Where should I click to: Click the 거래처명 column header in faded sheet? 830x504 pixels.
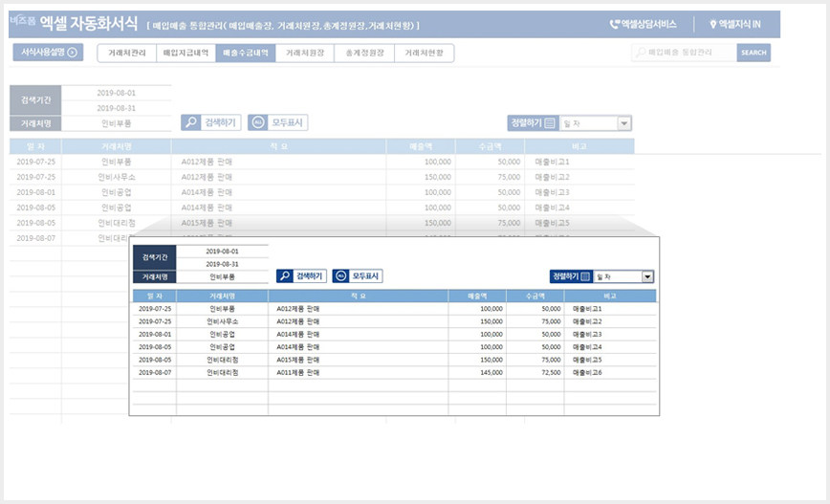[117, 146]
